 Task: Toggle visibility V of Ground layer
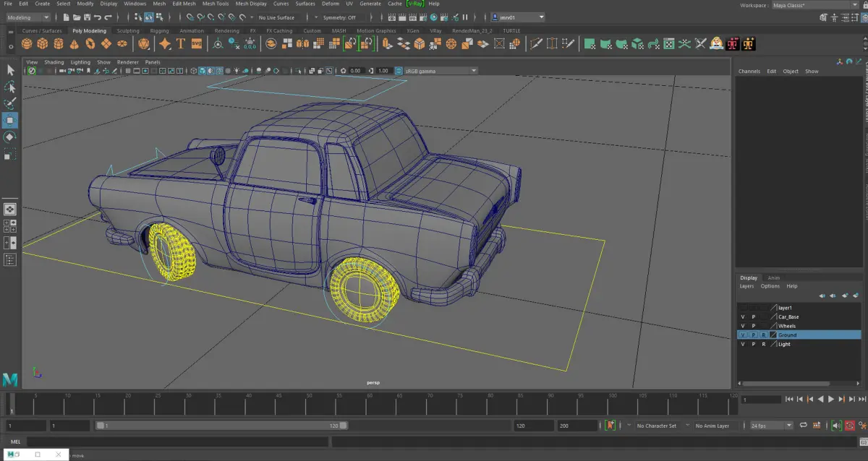coord(743,335)
